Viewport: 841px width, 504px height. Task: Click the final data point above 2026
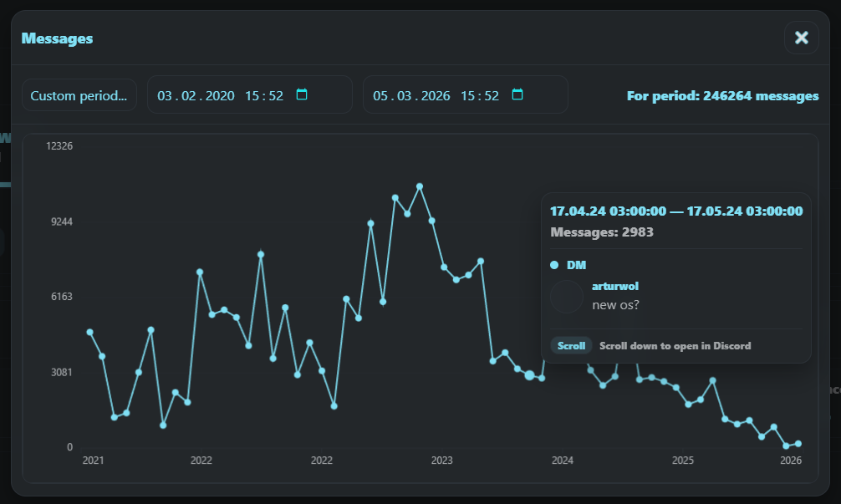coord(798,444)
